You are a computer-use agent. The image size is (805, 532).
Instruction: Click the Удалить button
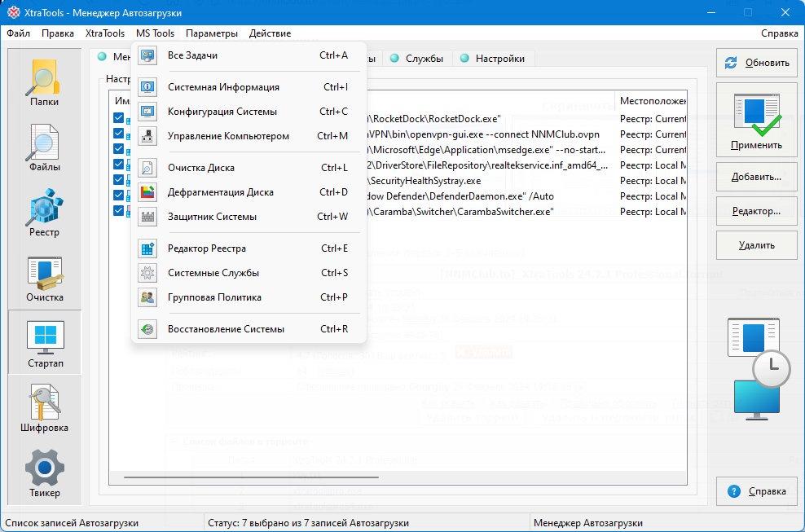tap(756, 245)
